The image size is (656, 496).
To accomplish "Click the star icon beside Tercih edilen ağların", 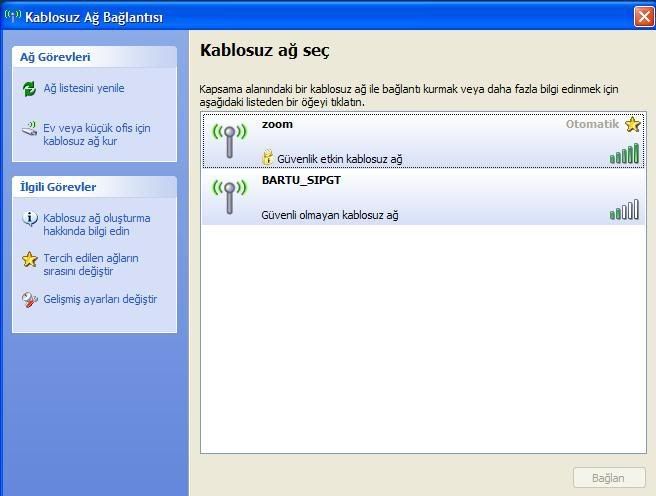I will tap(29, 259).
